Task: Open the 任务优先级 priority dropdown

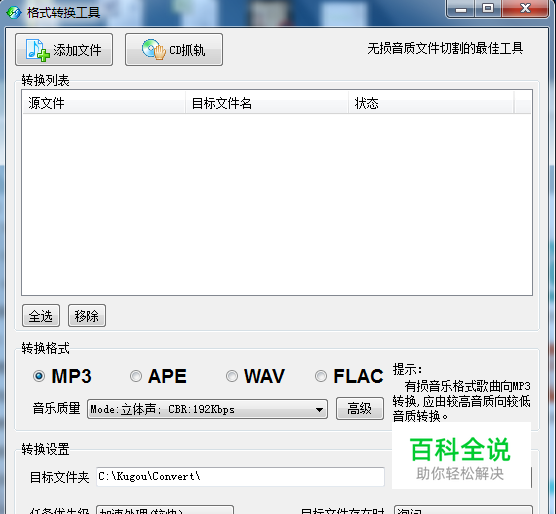Action: pos(165,510)
